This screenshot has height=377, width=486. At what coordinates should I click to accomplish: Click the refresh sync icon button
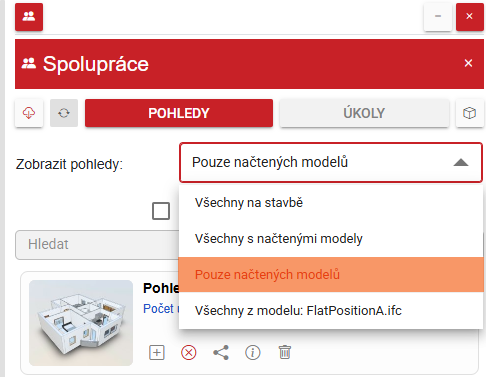[64, 113]
